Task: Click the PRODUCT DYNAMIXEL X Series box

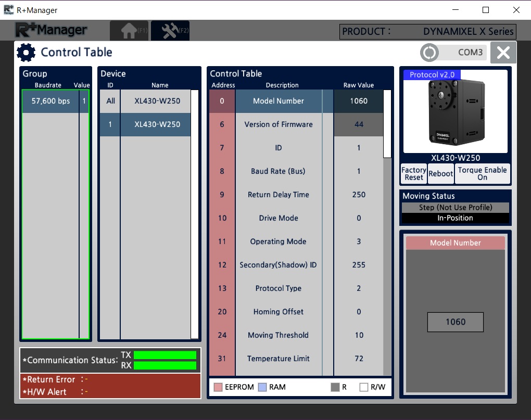Action: 428,32
